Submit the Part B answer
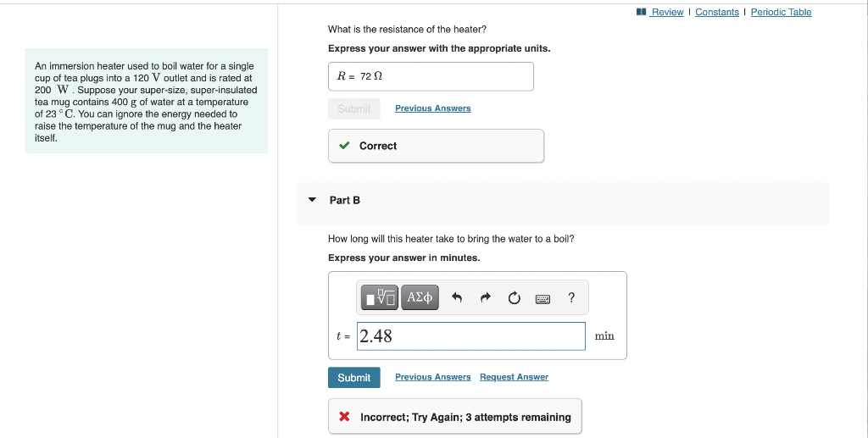The width and height of the screenshot is (868, 438). [353, 377]
